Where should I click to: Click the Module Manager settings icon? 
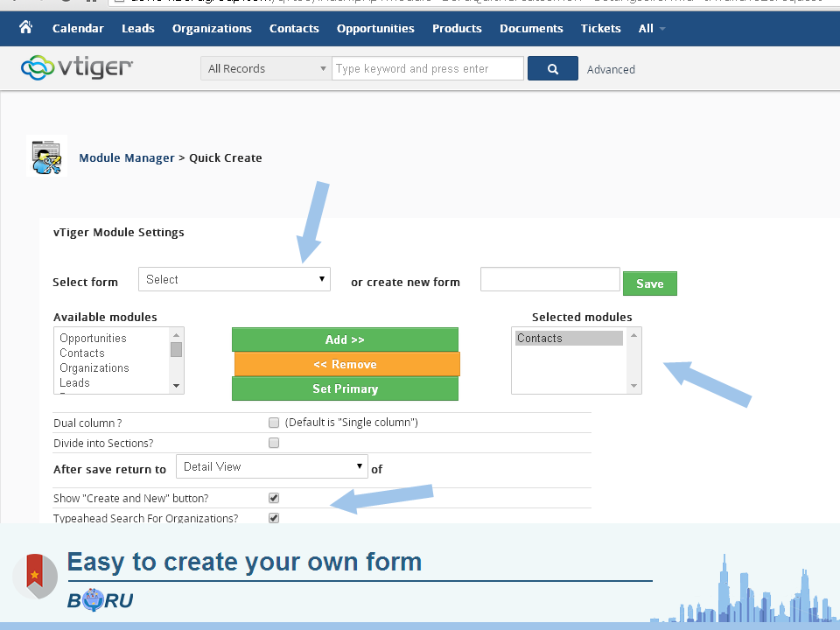[x=46, y=157]
